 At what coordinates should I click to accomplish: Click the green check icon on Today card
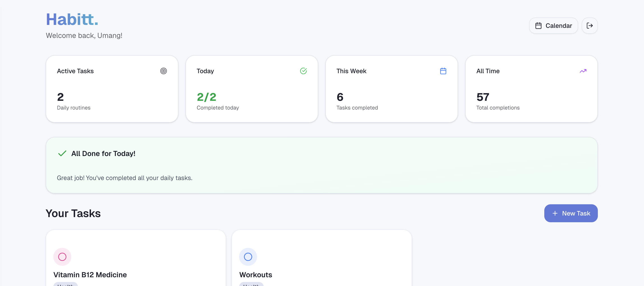pyautogui.click(x=303, y=71)
